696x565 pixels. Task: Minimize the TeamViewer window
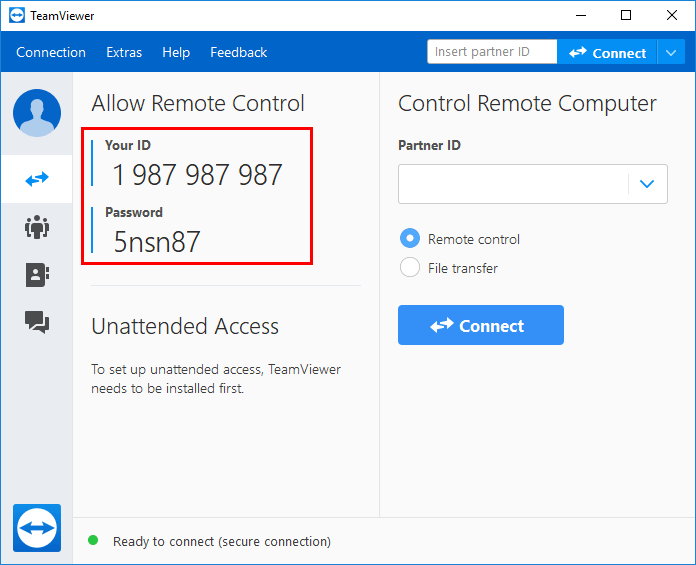pos(581,16)
